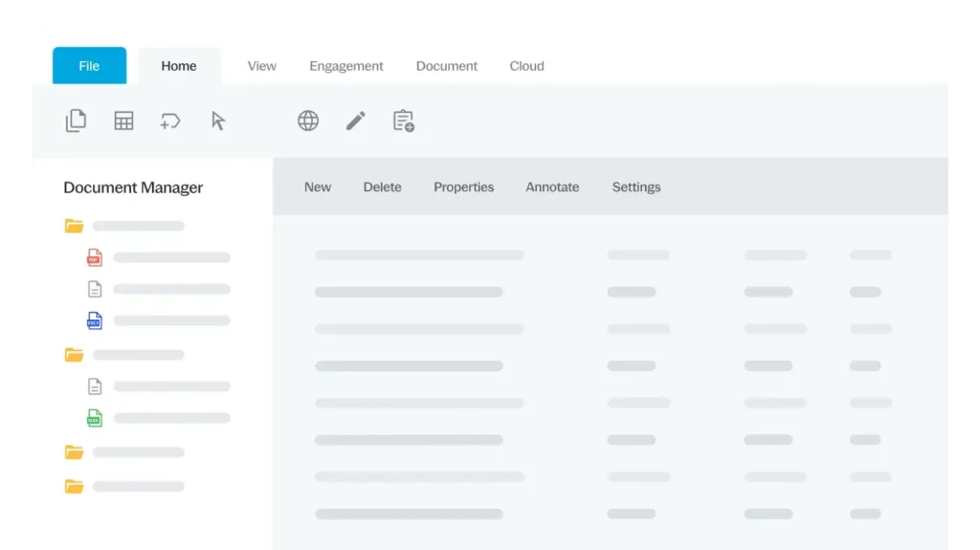Image resolution: width=980 pixels, height=550 pixels.
Task: Click the copy documents icon in the toolbar
Action: (x=76, y=121)
